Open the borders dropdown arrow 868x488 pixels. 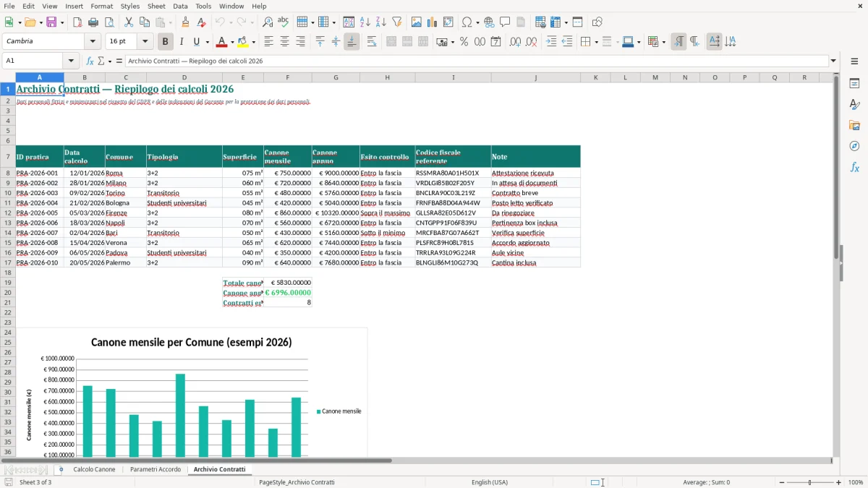(x=595, y=41)
